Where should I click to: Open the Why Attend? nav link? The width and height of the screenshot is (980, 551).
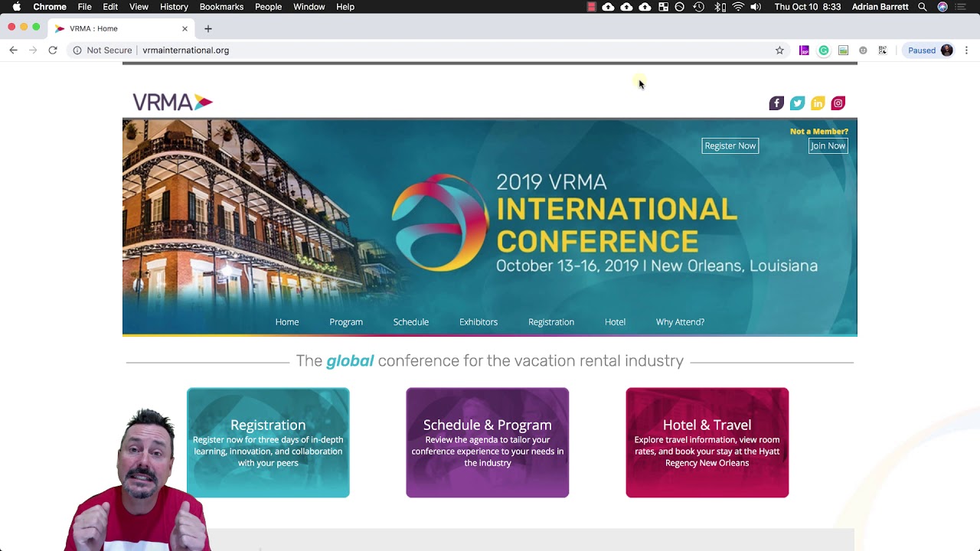[x=680, y=322]
